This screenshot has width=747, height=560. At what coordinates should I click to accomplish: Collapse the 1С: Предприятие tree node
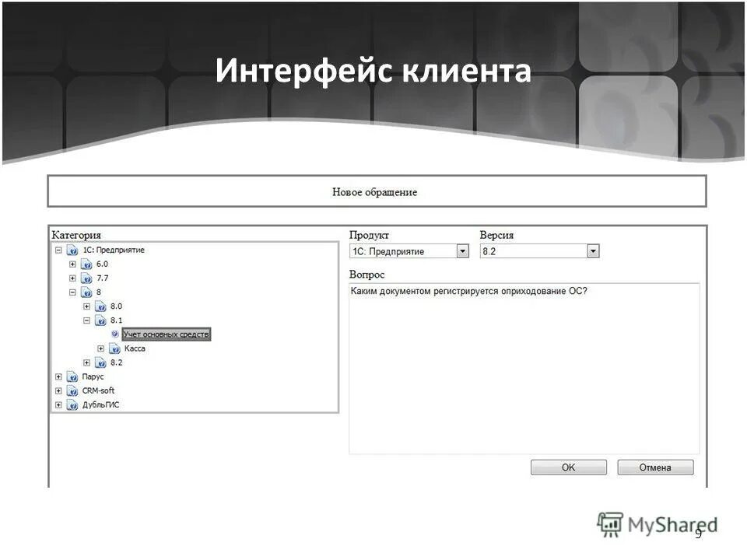[x=58, y=250]
